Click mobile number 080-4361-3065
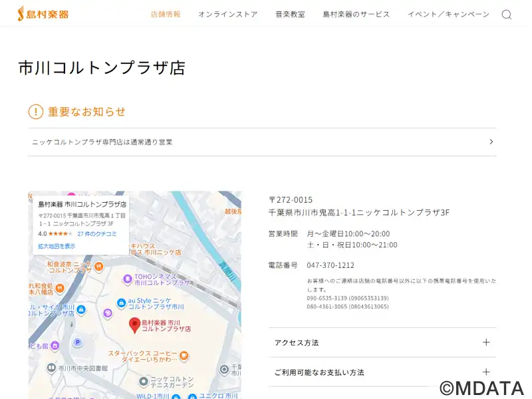The width and height of the screenshot is (532, 399). (x=348, y=307)
